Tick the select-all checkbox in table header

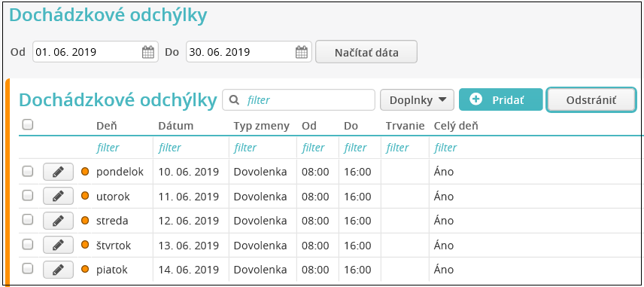[x=28, y=124]
